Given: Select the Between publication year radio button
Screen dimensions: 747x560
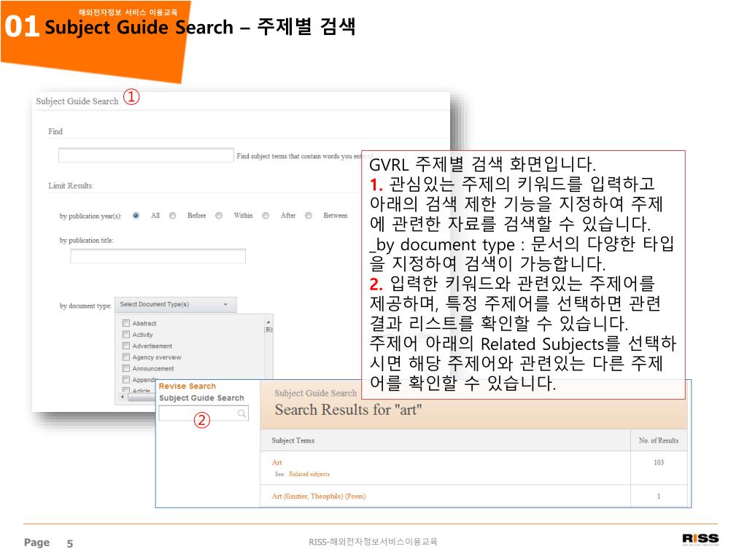Looking at the screenshot, I should click(309, 216).
